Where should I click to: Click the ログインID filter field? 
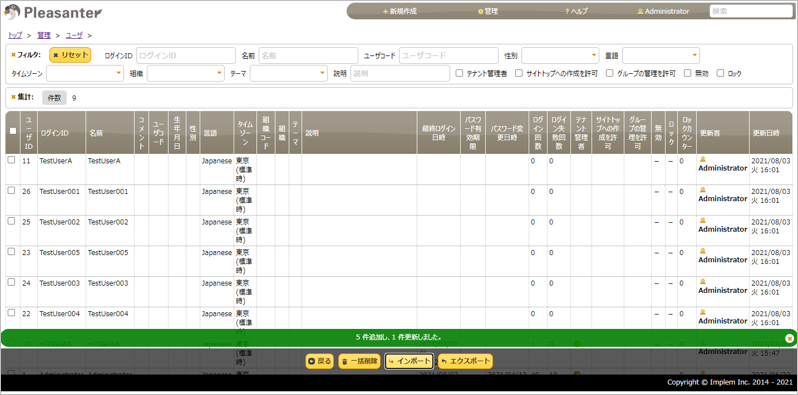pyautogui.click(x=186, y=55)
